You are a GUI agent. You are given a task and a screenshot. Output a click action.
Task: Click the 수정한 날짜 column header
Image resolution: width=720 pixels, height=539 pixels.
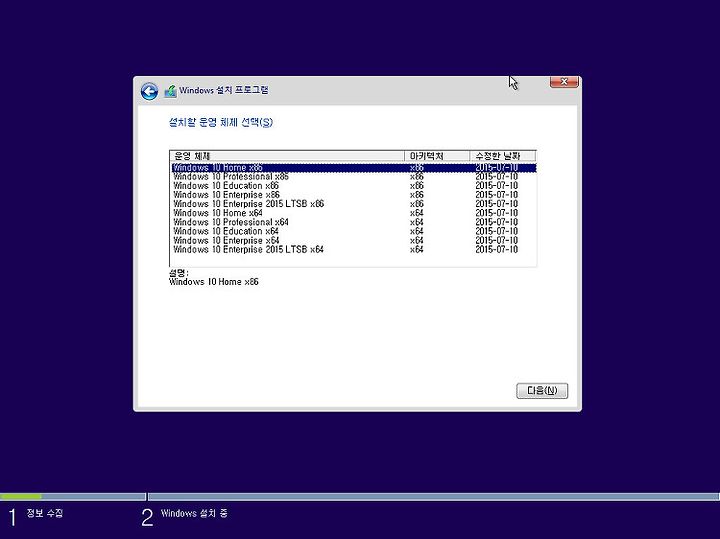[503, 156]
